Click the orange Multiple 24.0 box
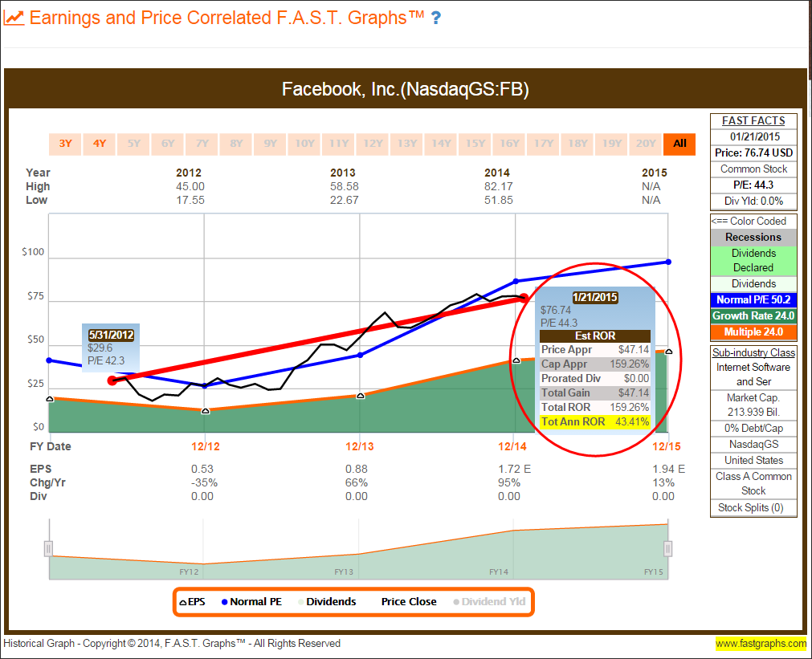Image resolution: width=812 pixels, height=659 pixels. (x=753, y=332)
